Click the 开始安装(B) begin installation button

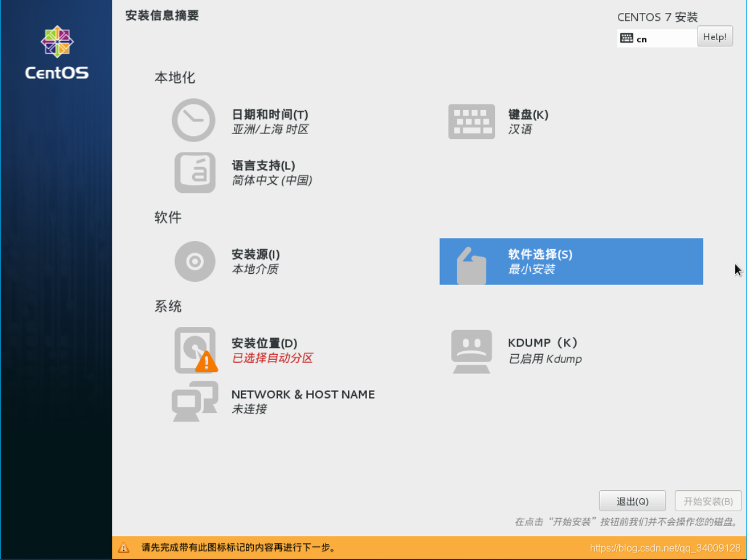pos(708,501)
